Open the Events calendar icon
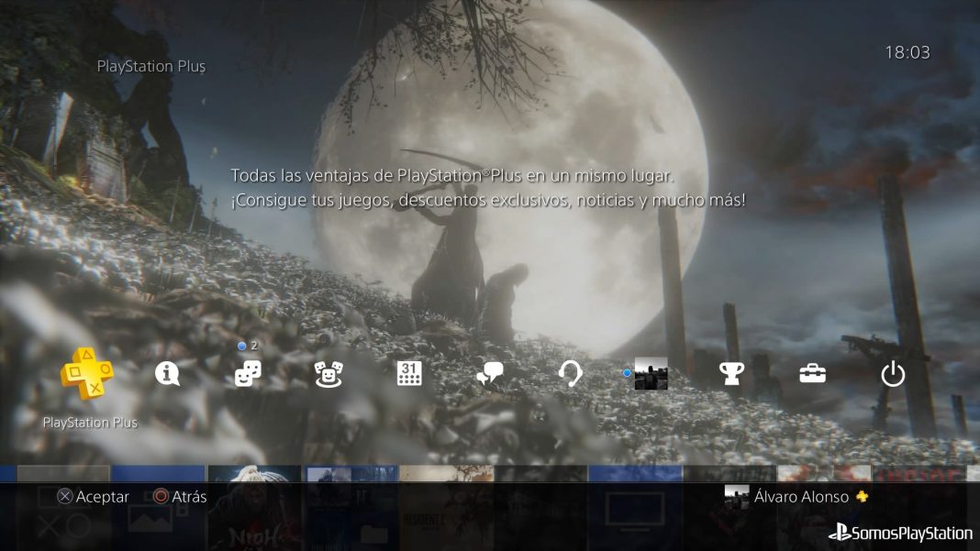The width and height of the screenshot is (980, 551). 409,373
